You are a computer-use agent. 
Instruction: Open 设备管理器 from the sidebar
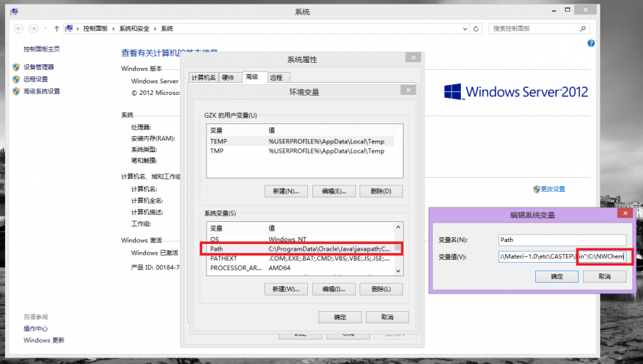coord(39,67)
